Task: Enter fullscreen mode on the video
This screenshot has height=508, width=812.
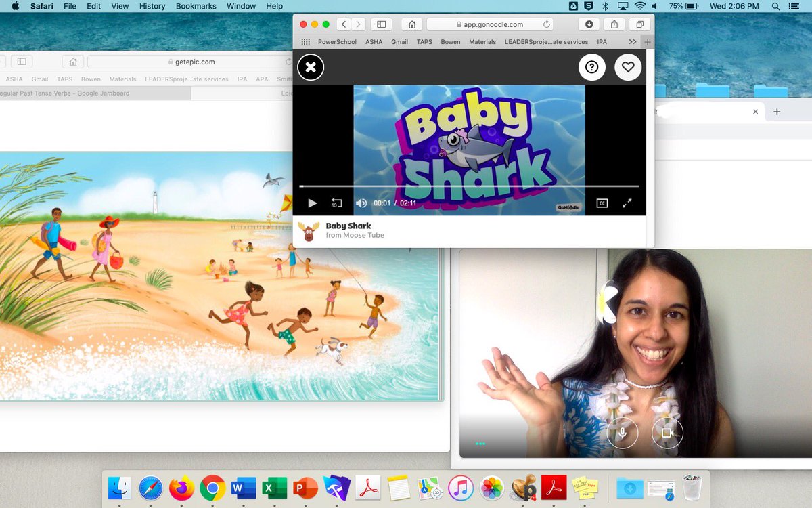Action: coord(627,203)
